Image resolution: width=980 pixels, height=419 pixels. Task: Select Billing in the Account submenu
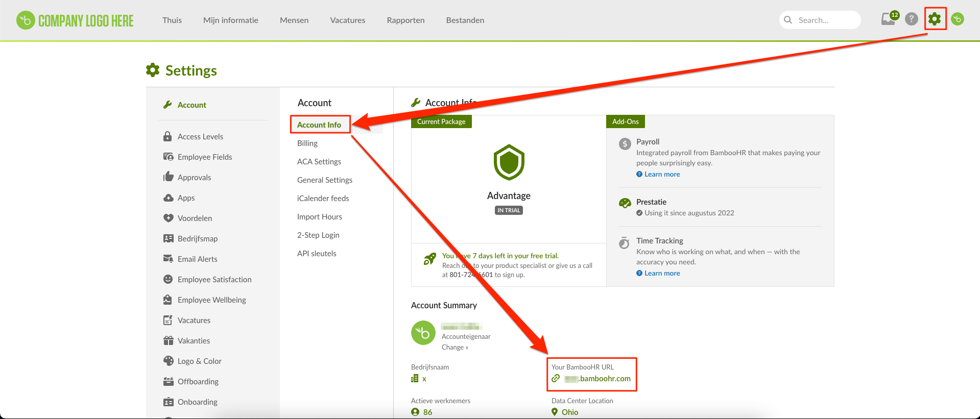[307, 143]
